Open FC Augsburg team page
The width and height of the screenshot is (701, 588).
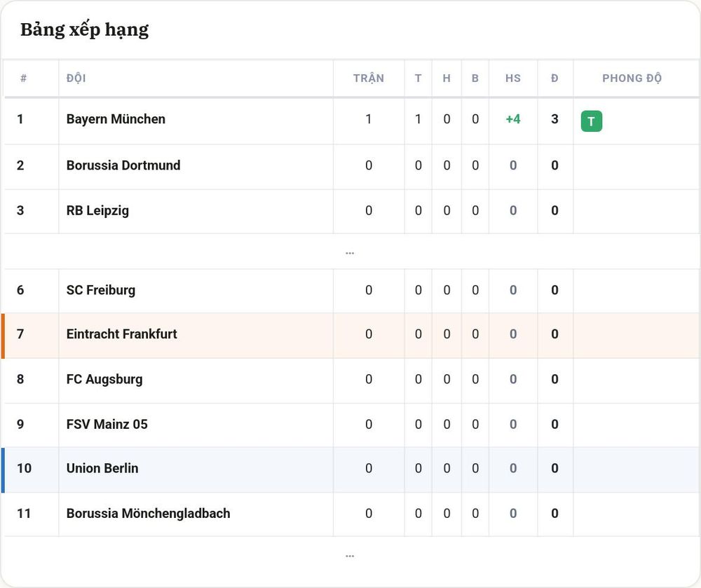(x=104, y=379)
